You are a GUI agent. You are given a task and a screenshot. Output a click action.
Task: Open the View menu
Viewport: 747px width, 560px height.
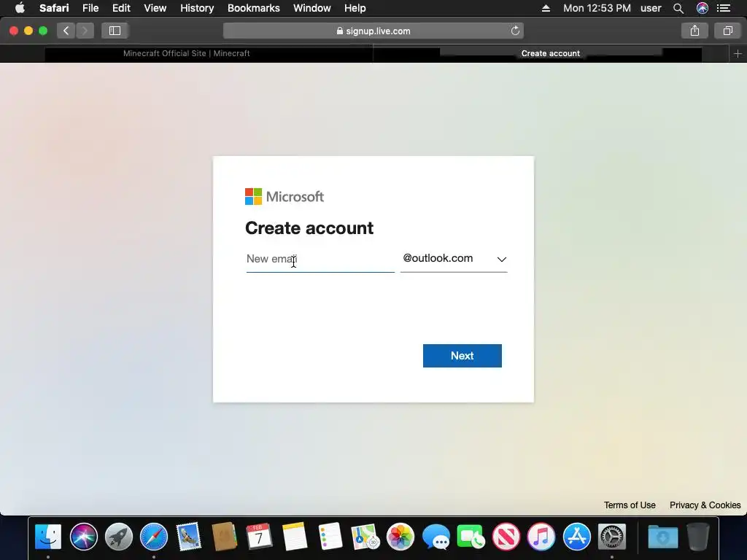tap(155, 8)
